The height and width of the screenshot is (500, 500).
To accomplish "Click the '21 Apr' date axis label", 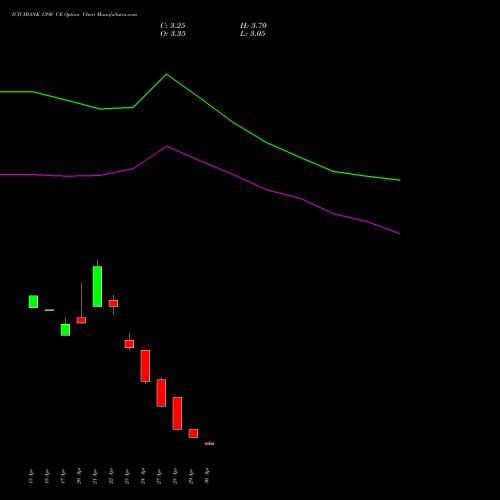I will (95, 476).
